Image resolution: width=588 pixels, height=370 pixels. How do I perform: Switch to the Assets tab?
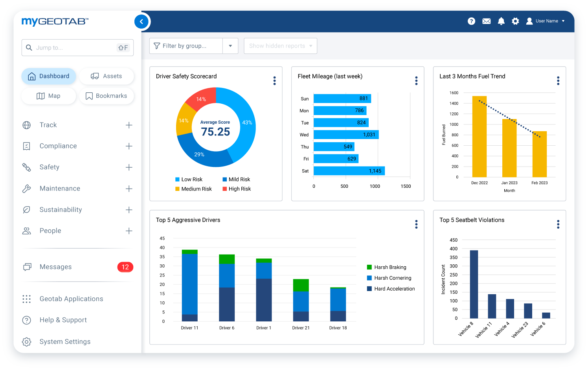(107, 76)
